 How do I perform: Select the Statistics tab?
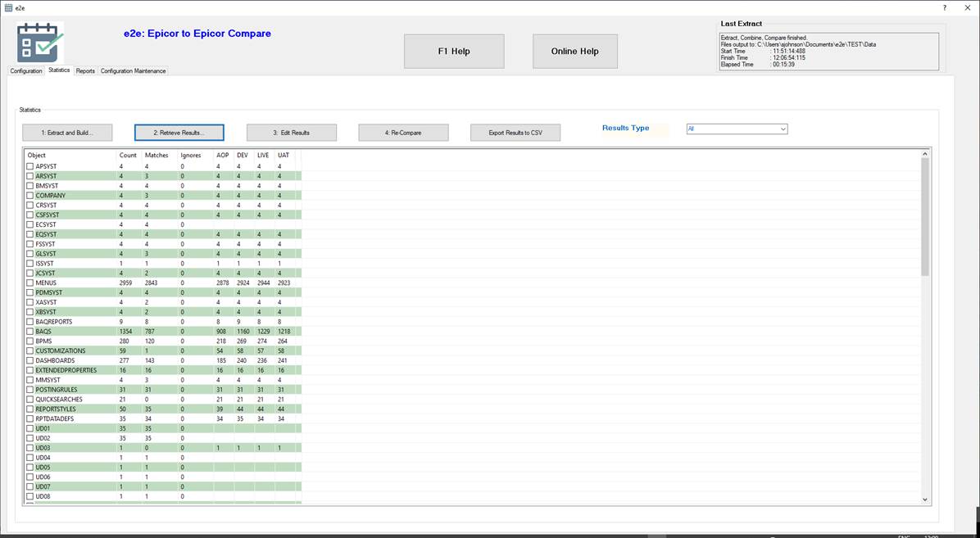59,70
